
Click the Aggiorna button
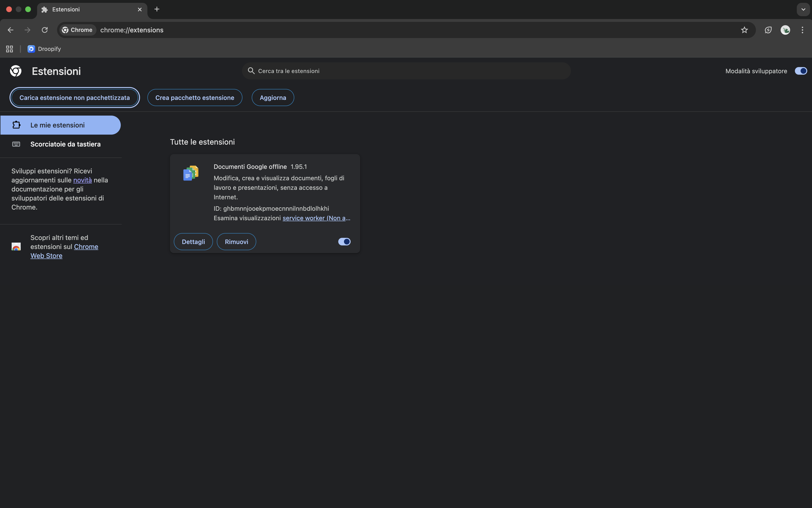pyautogui.click(x=273, y=98)
